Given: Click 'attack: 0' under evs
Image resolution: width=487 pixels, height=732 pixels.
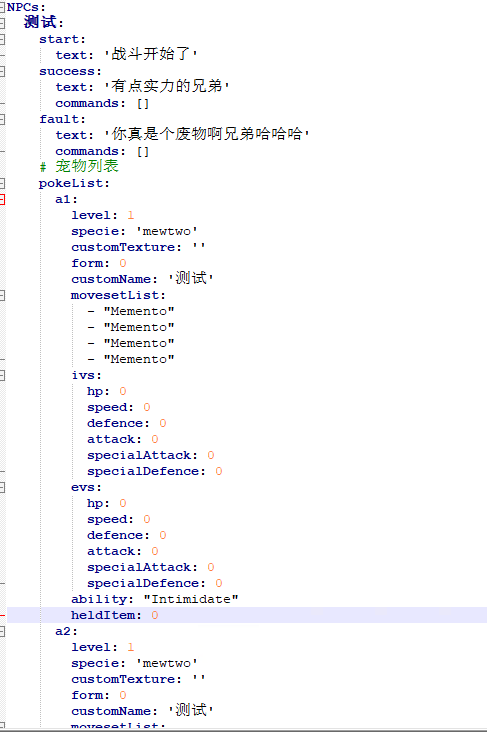Looking at the screenshot, I should coord(122,551).
